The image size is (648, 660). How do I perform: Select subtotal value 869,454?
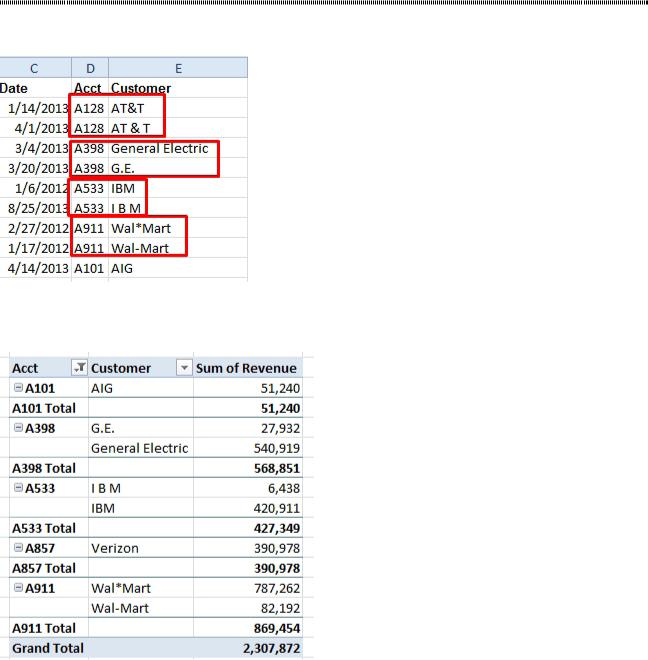[248, 628]
